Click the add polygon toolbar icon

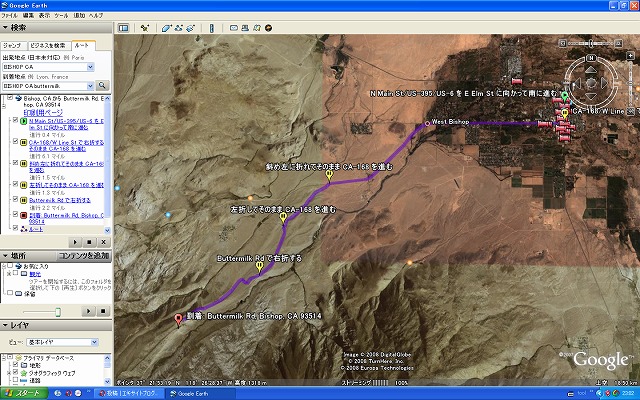pos(166,28)
